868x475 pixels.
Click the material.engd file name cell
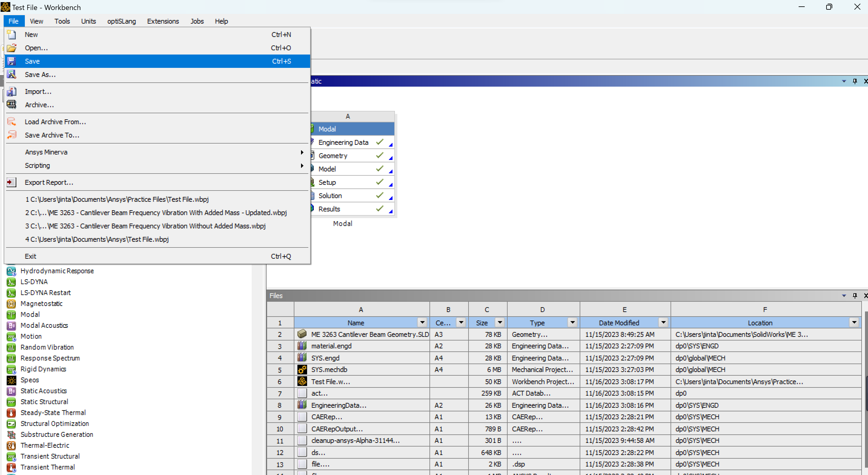[362, 346]
